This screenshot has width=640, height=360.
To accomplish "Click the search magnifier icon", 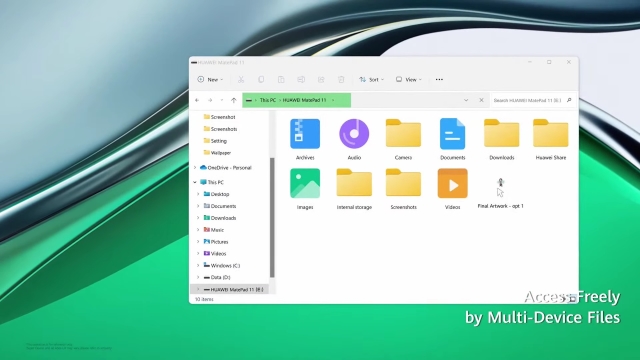I will pos(569,100).
